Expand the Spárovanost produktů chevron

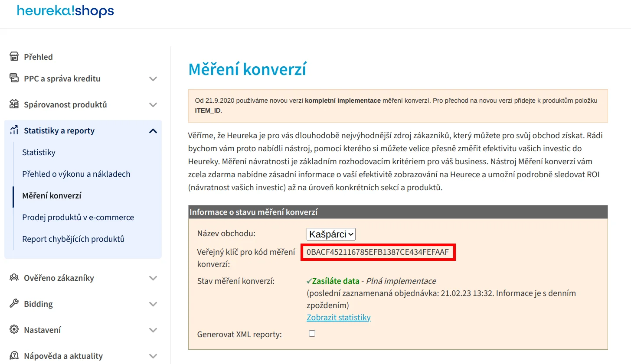tap(153, 105)
